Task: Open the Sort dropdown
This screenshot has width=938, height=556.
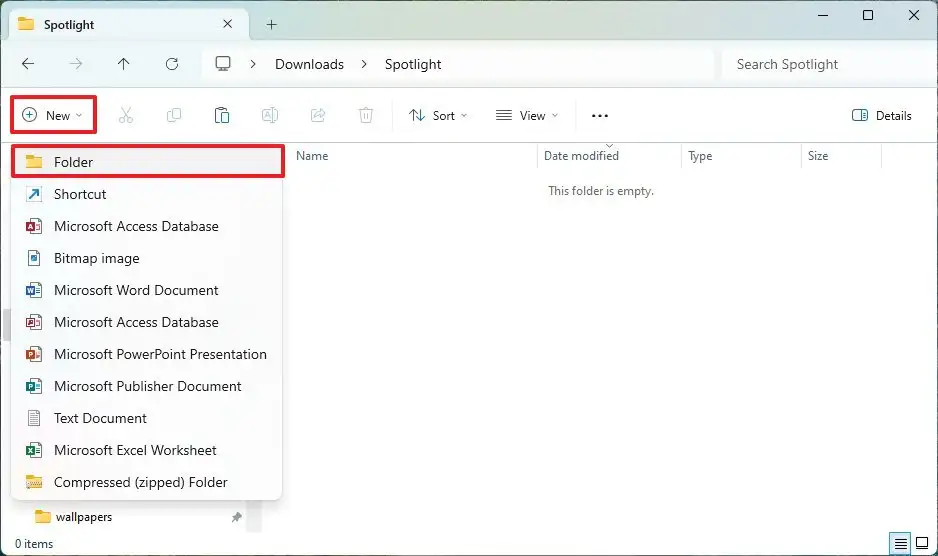Action: [438, 116]
